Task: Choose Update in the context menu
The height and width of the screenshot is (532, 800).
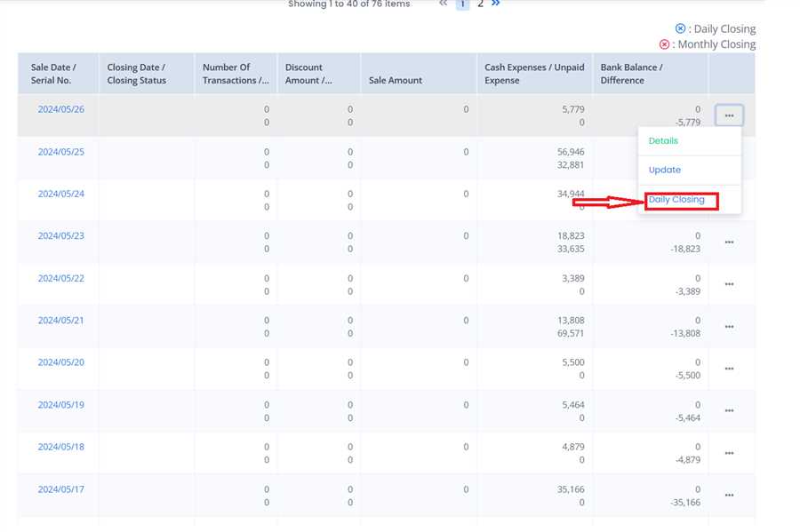Action: click(665, 170)
